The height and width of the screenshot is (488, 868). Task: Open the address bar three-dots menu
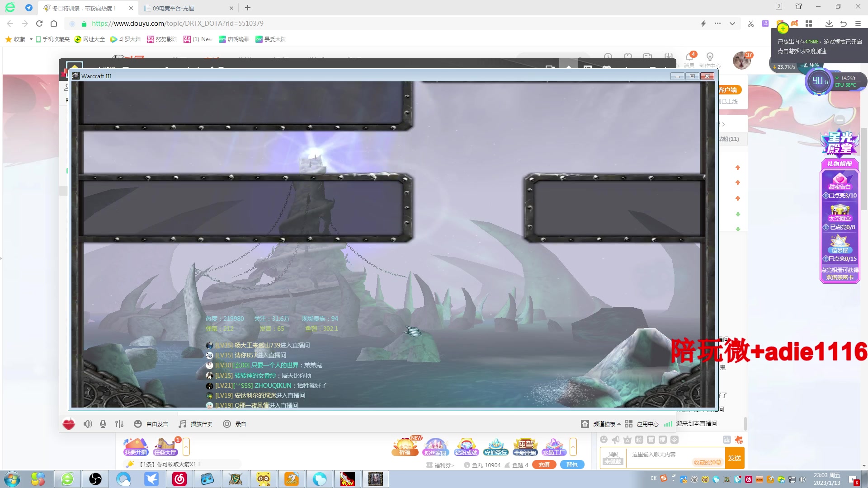717,23
